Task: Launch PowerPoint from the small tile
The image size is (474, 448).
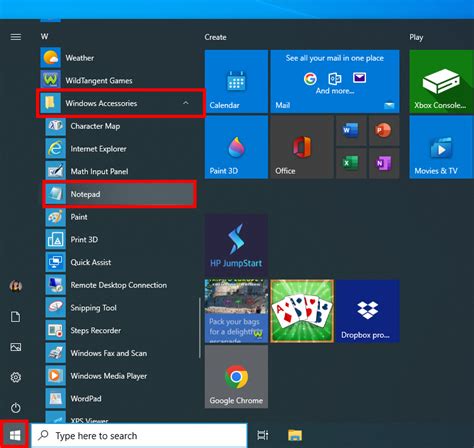Action: 384,131
